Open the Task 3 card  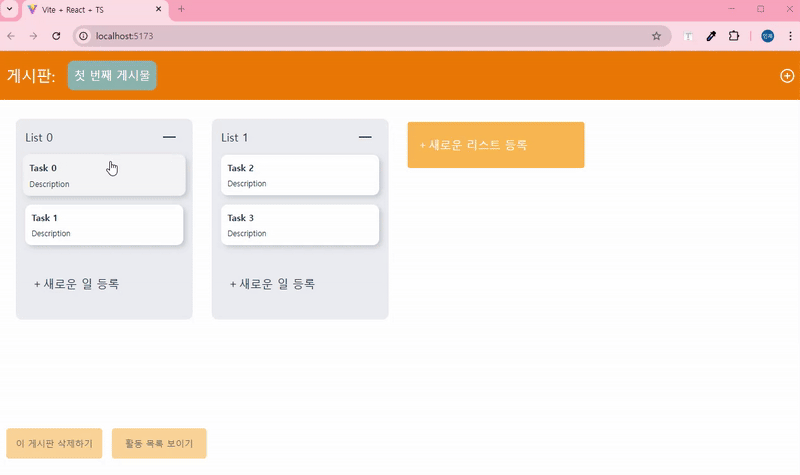click(x=300, y=225)
